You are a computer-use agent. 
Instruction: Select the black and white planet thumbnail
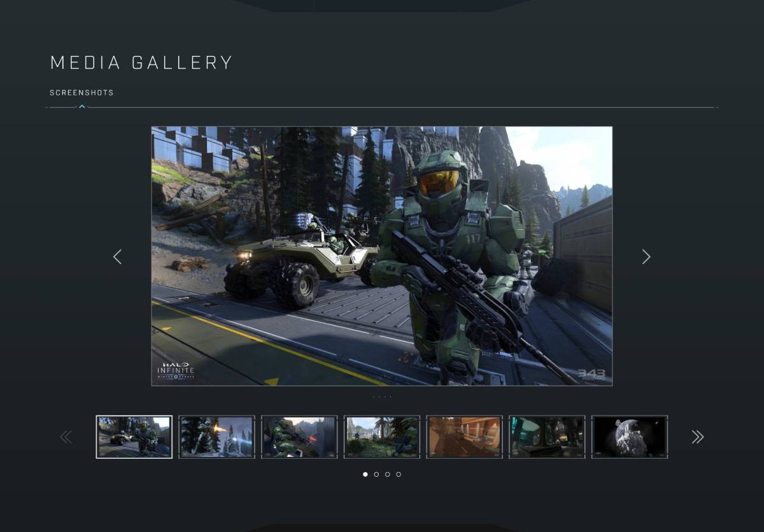click(630, 437)
